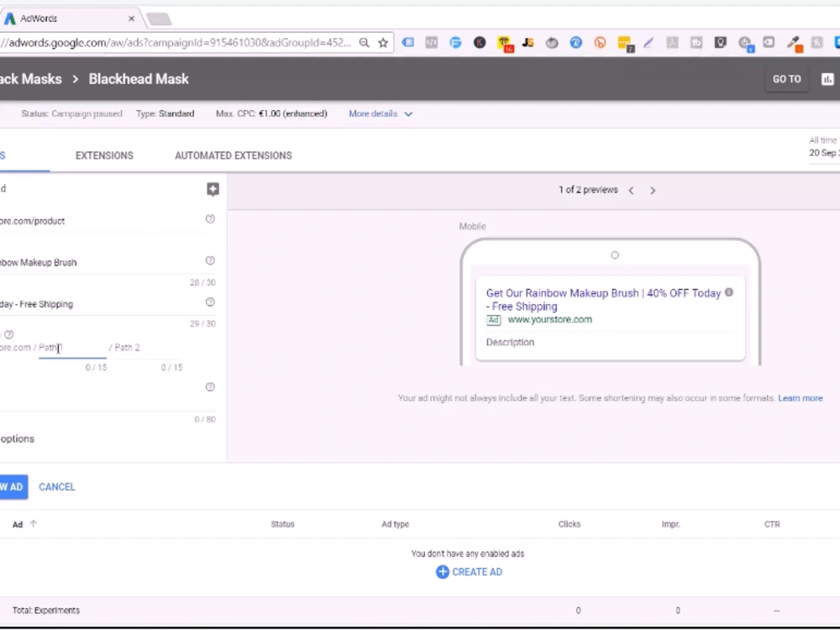The image size is (840, 630).
Task: Click "www.yourstore.com" in the ad preview
Action: [x=549, y=319]
